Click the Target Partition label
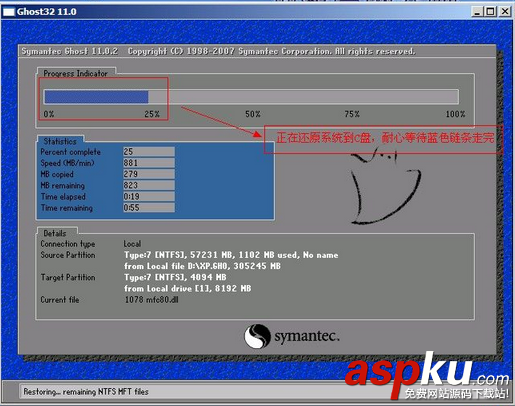 (x=68, y=277)
